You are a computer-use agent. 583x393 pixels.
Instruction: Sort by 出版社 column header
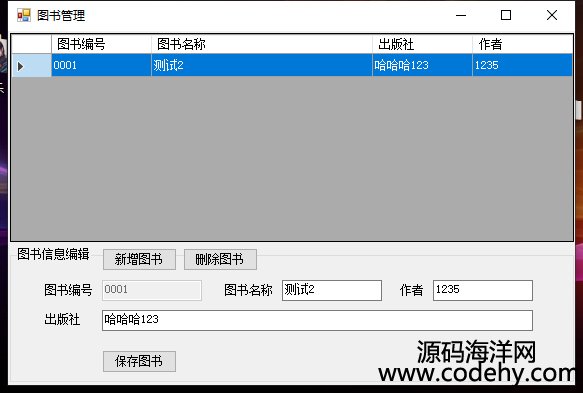(x=422, y=44)
